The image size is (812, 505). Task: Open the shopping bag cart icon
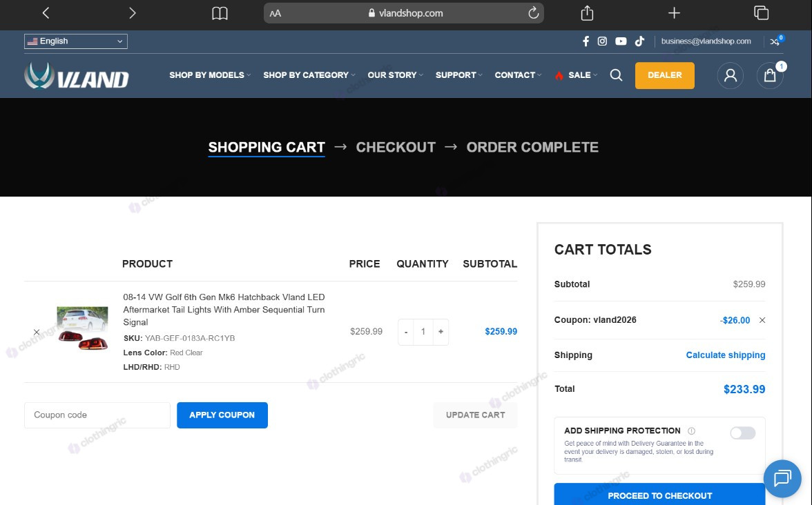pyautogui.click(x=770, y=76)
